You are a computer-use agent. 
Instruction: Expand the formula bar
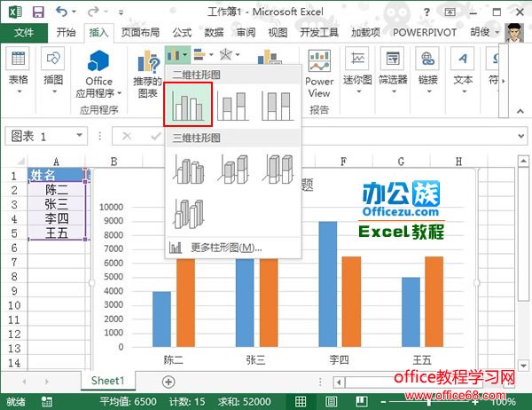point(521,136)
